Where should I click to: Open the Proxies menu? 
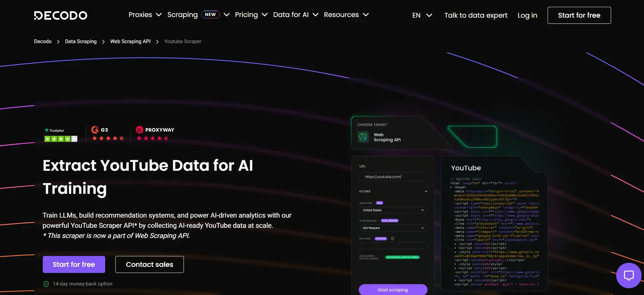pyautogui.click(x=140, y=15)
